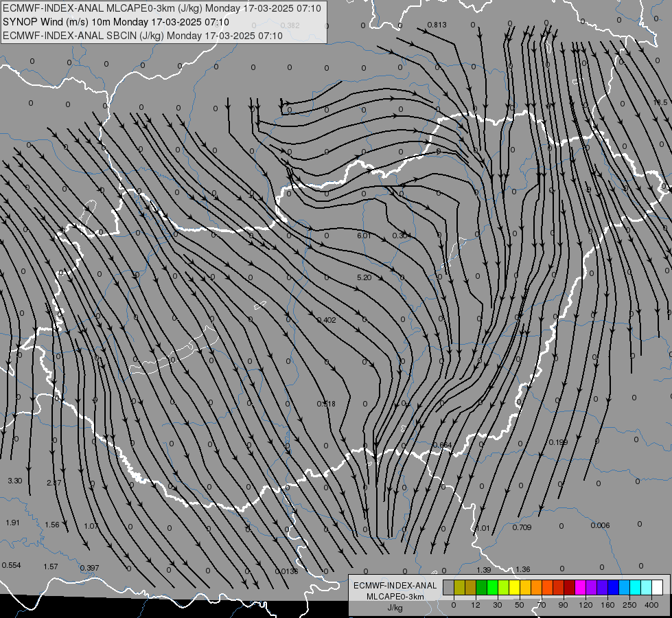Select the dark red legend swatch
Viewport: 672px width, 618px height.
point(569,587)
